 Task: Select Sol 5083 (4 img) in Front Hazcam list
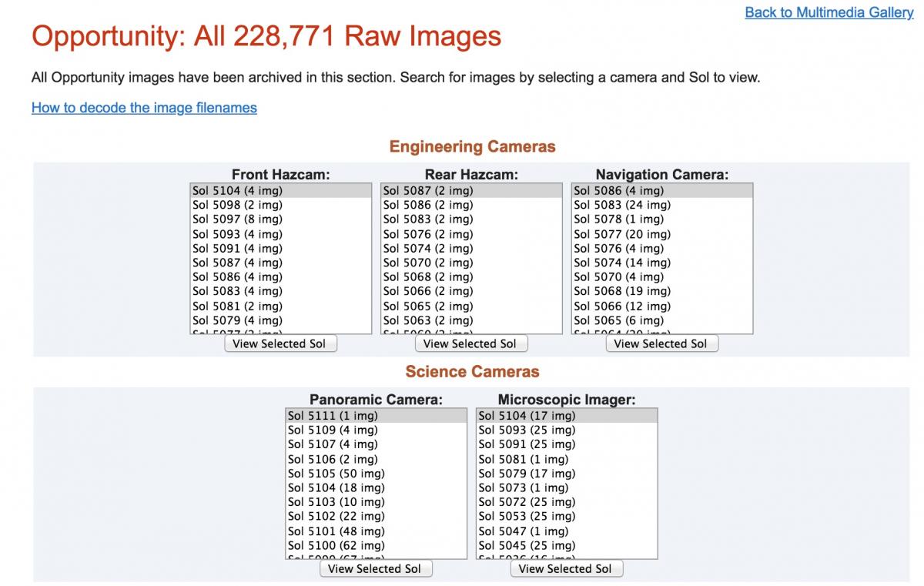pos(280,292)
